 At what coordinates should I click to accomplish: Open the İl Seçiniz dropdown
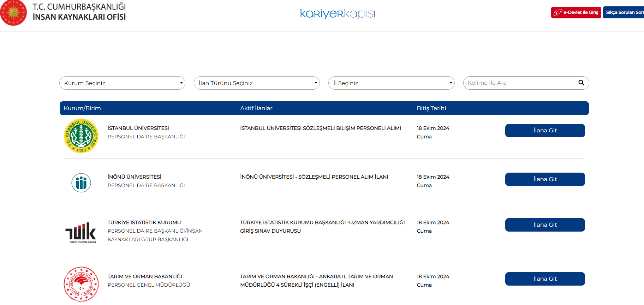[x=391, y=83]
